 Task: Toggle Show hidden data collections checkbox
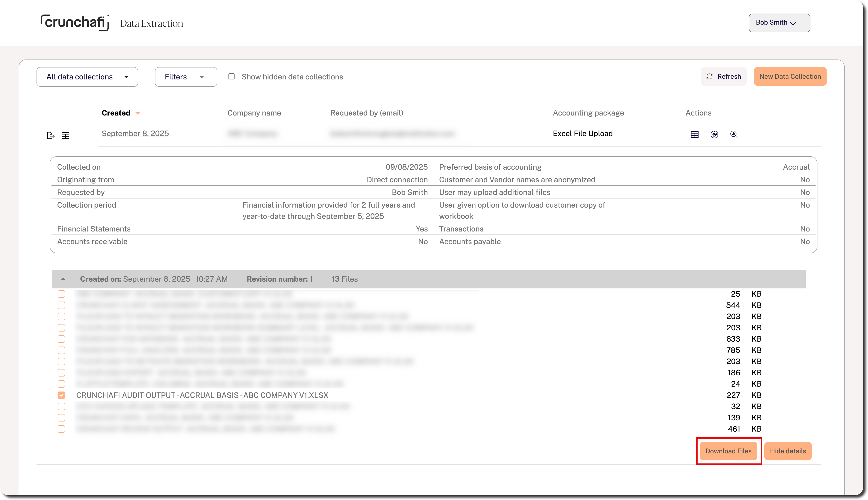coord(232,77)
